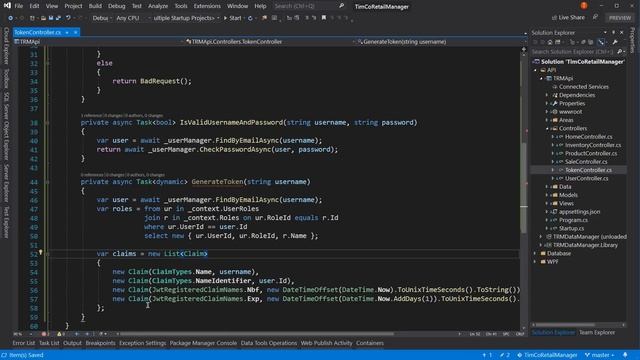Click the editor horizontal scrollbar
Screen dimensions: 640x360
(256, 334)
